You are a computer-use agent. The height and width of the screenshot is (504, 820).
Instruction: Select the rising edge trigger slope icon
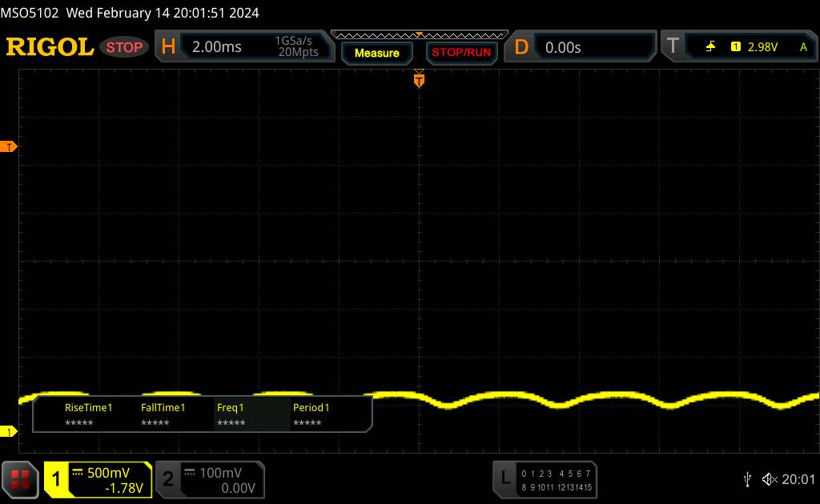coord(710,47)
